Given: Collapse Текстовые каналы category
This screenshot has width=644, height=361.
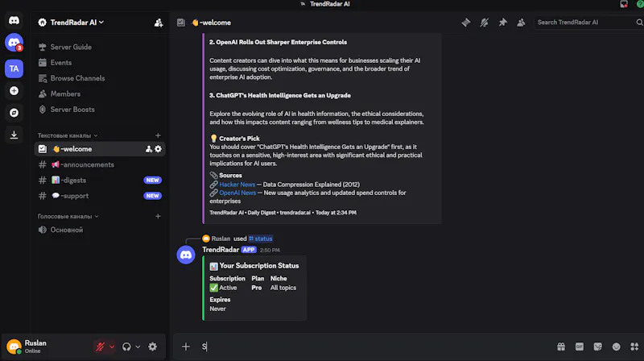Looking at the screenshot, I should [68, 135].
